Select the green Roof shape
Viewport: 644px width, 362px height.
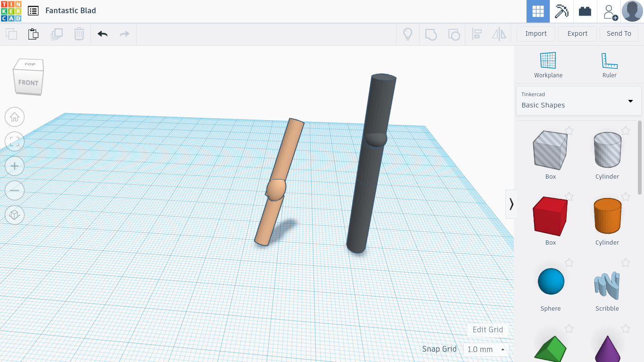click(551, 349)
